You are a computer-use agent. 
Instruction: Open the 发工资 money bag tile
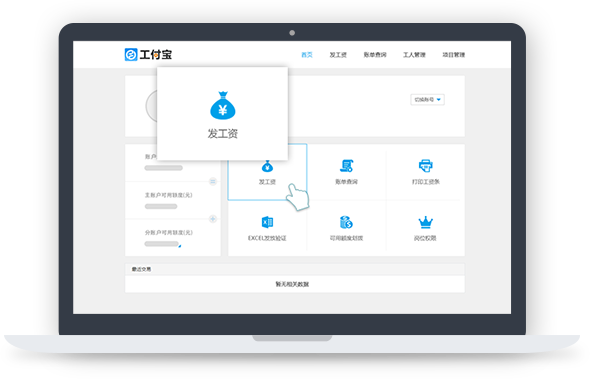[x=267, y=172]
